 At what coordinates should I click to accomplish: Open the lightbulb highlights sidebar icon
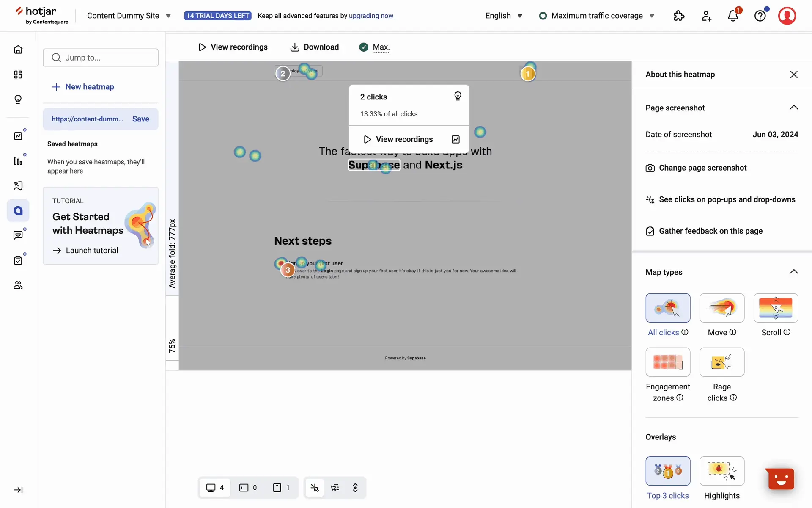pos(18,99)
